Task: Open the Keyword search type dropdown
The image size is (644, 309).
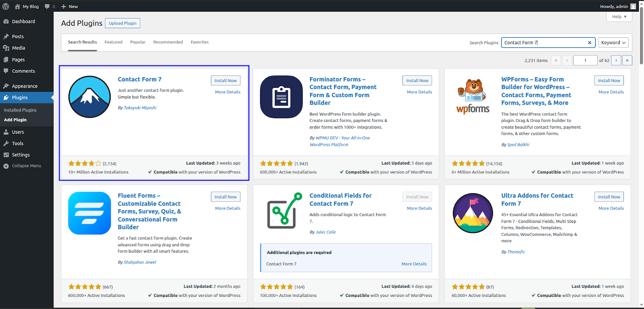Action: click(613, 43)
